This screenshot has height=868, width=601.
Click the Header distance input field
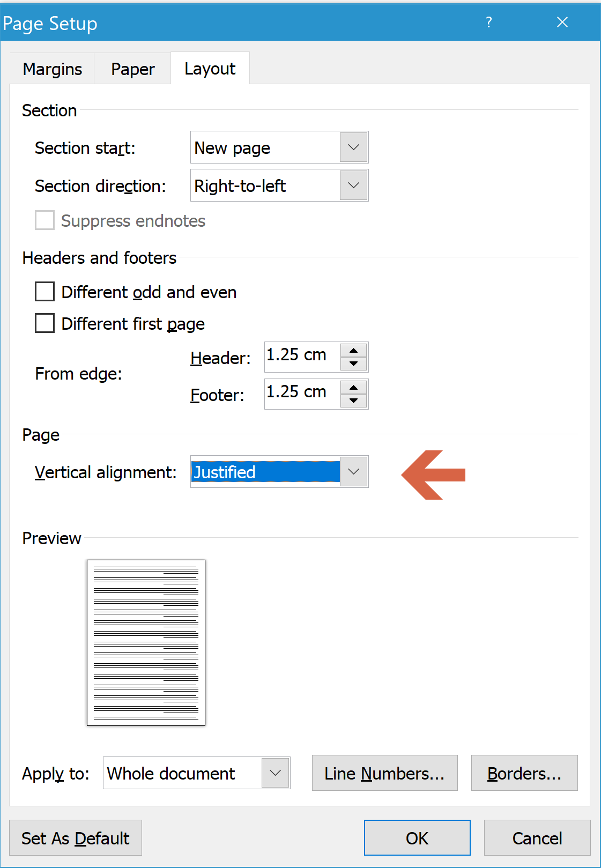pyautogui.click(x=302, y=357)
